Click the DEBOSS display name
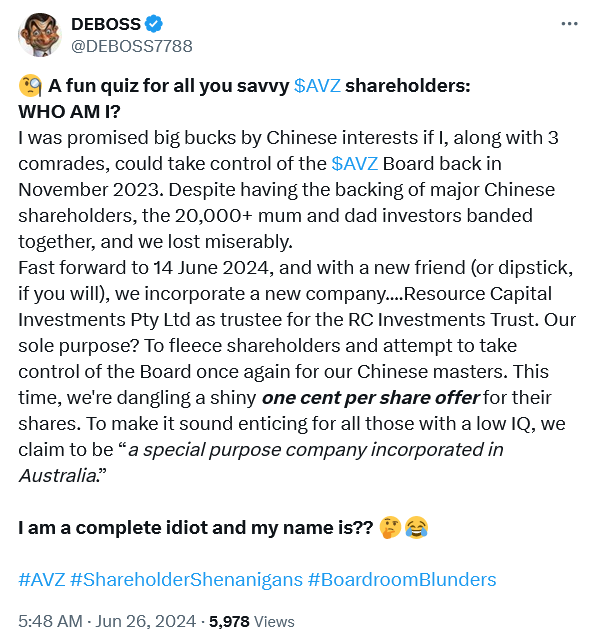598x642 pixels. 106,24
